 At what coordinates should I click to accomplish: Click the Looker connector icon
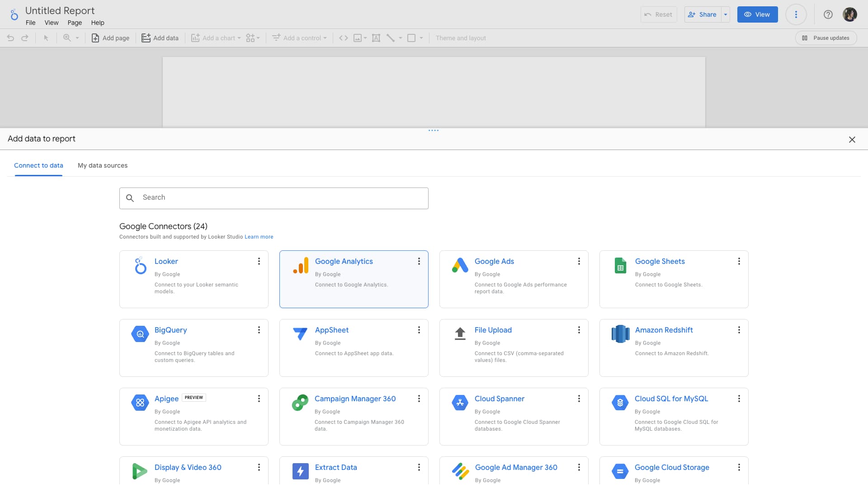tap(141, 266)
